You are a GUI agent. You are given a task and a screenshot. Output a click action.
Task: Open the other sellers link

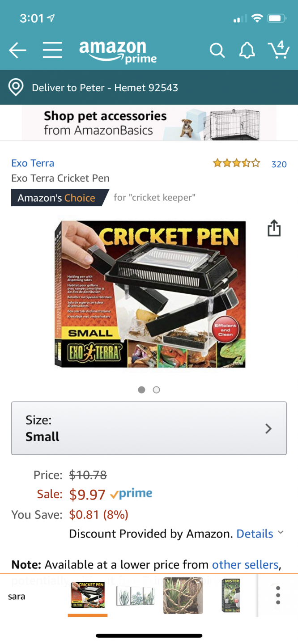coord(245,565)
